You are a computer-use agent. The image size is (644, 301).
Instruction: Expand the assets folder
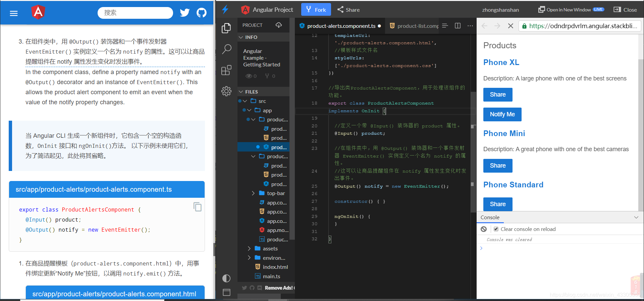click(x=249, y=248)
